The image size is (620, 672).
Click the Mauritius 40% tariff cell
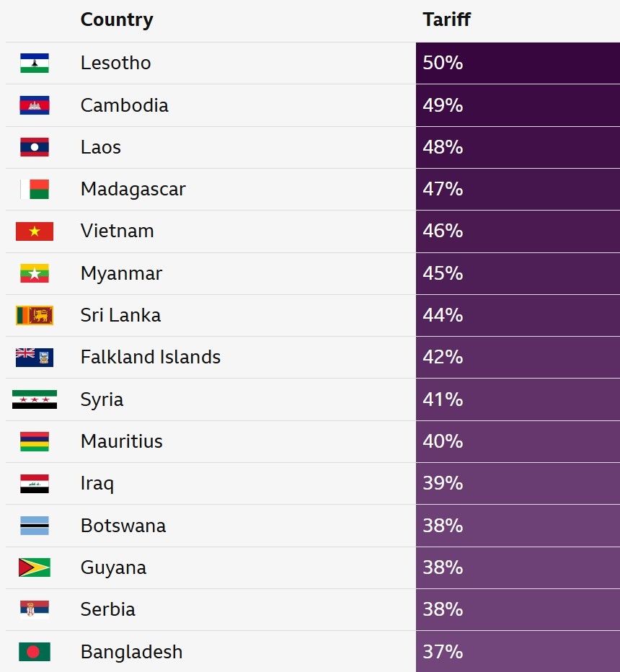click(x=518, y=441)
